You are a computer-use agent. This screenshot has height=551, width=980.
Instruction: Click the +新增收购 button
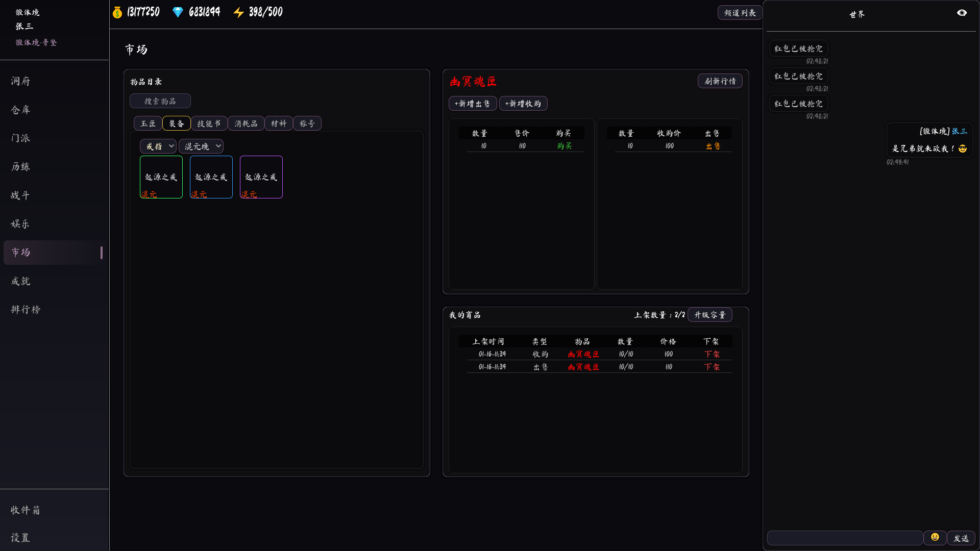click(x=523, y=103)
